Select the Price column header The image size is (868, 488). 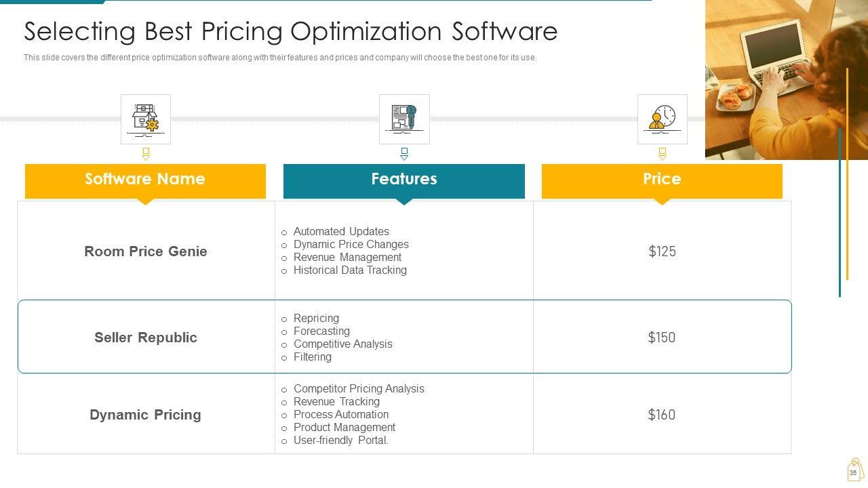[x=662, y=180]
